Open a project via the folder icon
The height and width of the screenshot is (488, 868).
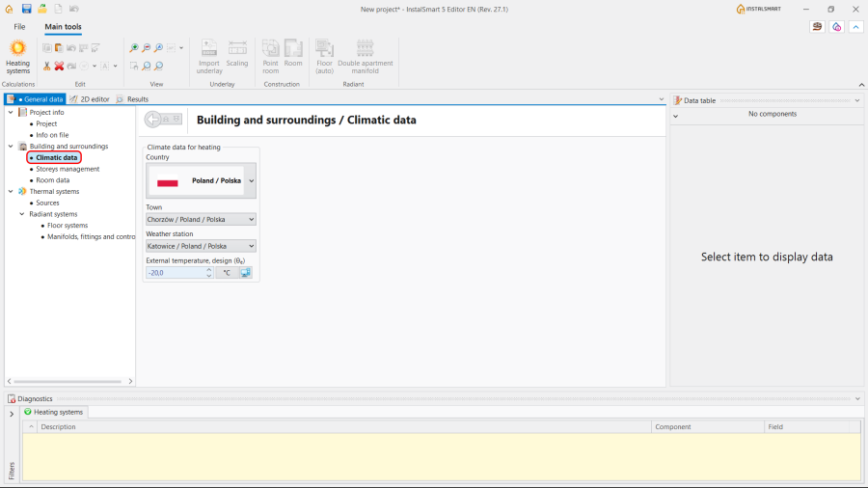click(42, 9)
